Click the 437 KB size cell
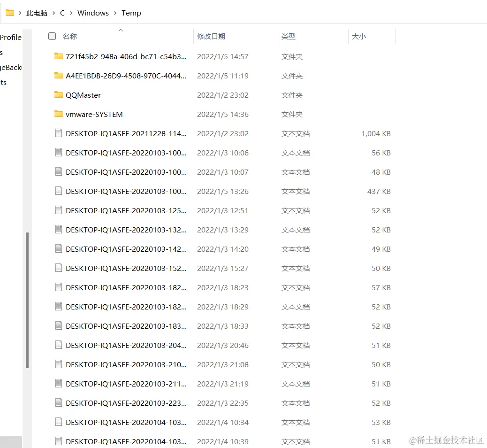This screenshot has height=448, width=487. (379, 191)
